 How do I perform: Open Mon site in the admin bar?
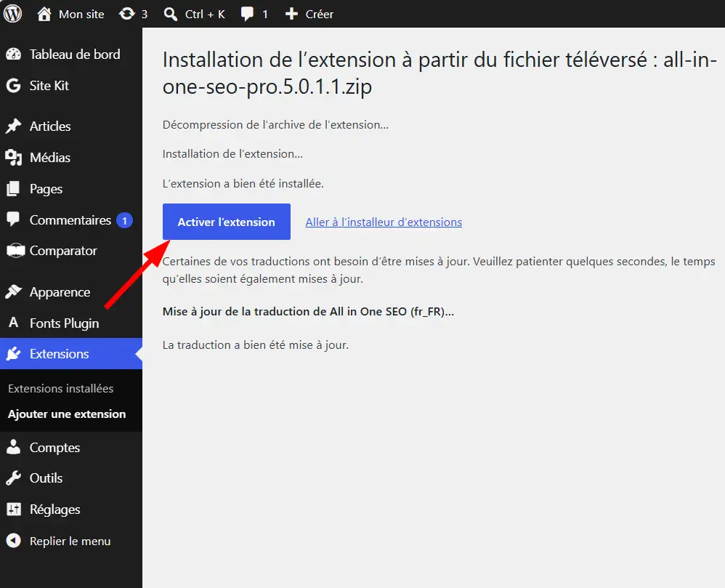pos(81,15)
